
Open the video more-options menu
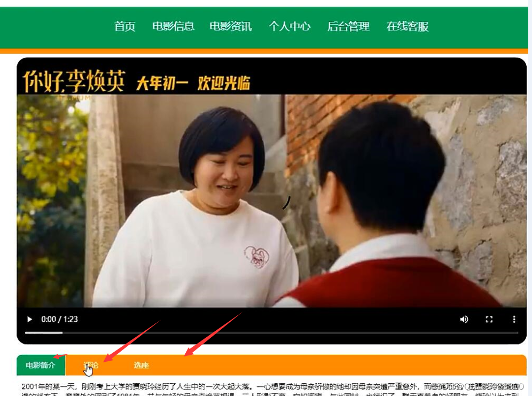[x=514, y=319]
